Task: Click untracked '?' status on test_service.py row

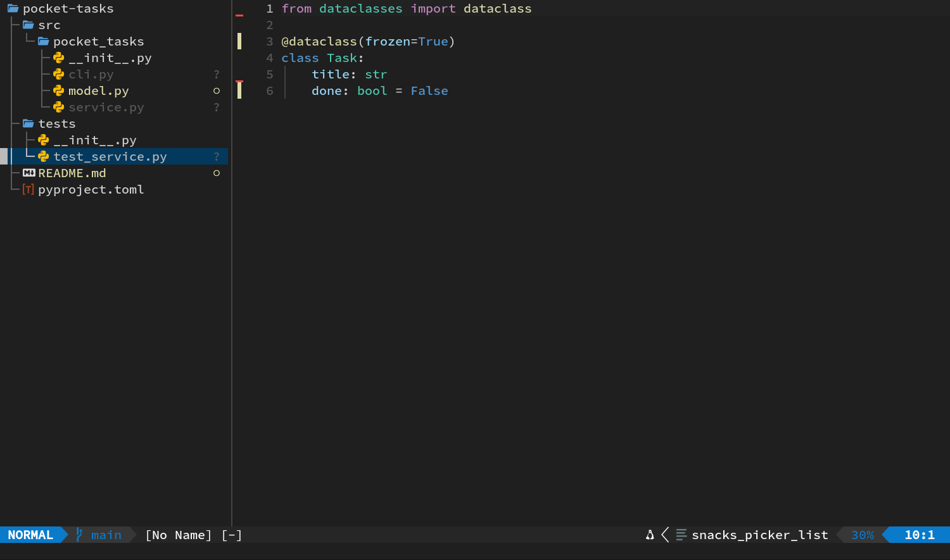Action: click(217, 157)
